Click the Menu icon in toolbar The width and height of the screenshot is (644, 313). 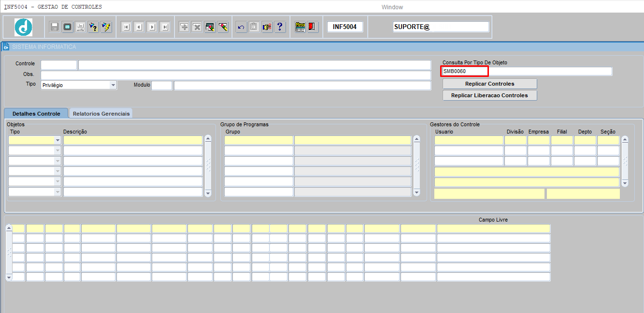(x=300, y=27)
